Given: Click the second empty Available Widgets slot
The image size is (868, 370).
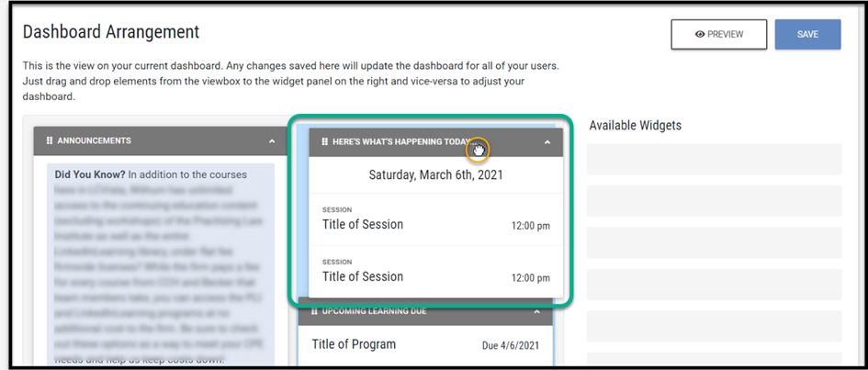Looking at the screenshot, I should [714, 199].
